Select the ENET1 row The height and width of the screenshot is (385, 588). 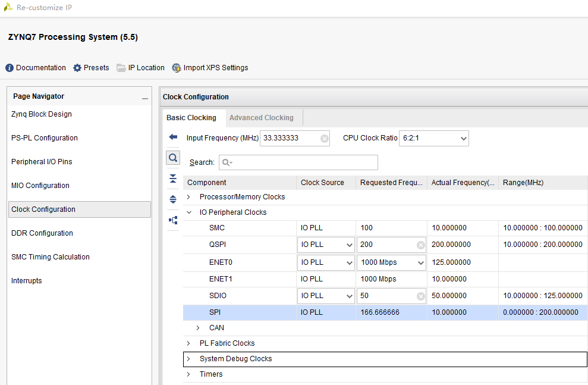pos(385,279)
